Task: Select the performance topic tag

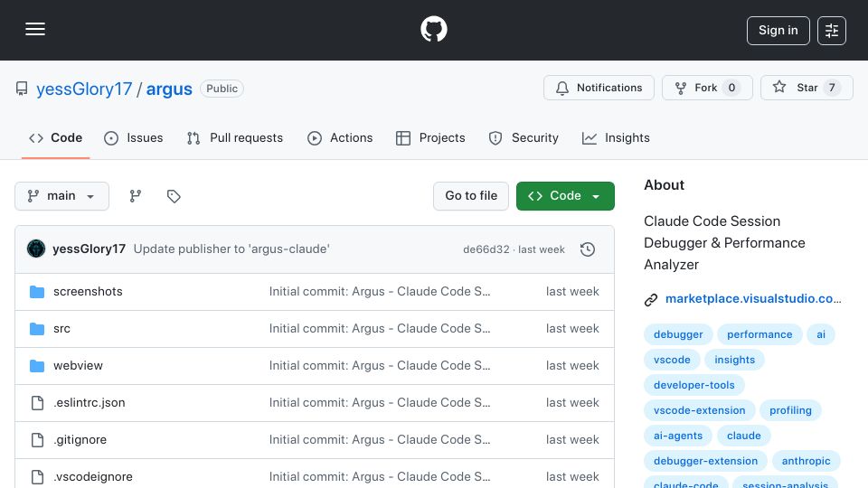Action: click(x=759, y=334)
